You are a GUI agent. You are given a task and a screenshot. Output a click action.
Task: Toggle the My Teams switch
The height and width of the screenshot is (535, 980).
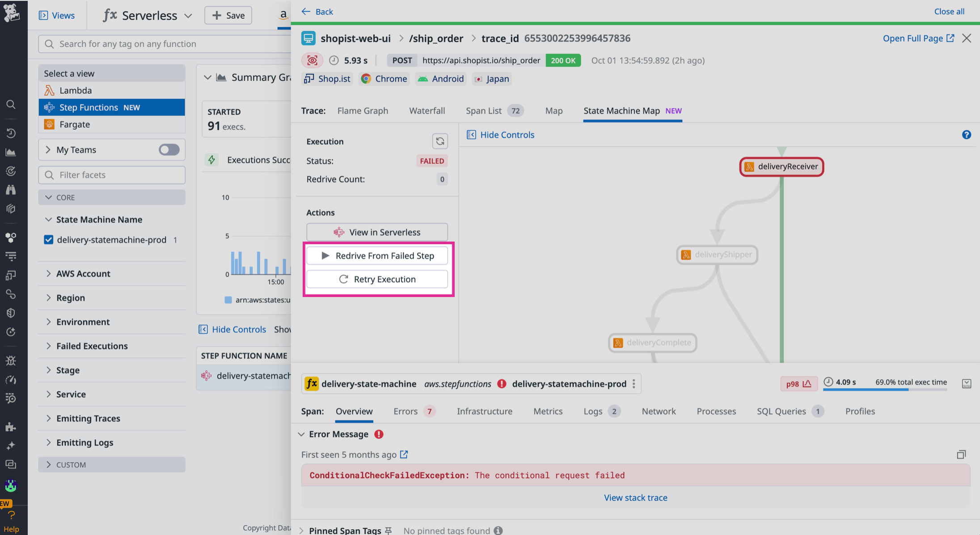tap(169, 149)
